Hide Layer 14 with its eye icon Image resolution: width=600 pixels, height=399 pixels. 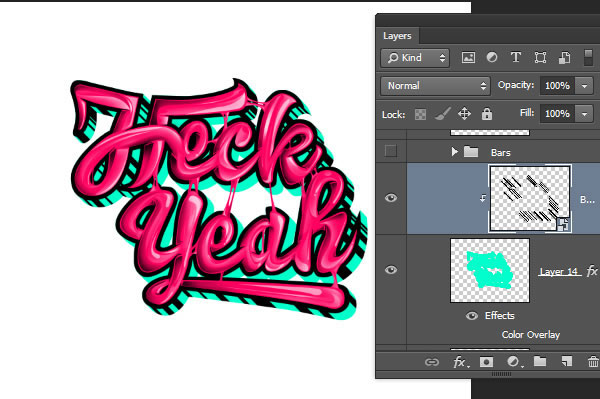click(x=391, y=270)
